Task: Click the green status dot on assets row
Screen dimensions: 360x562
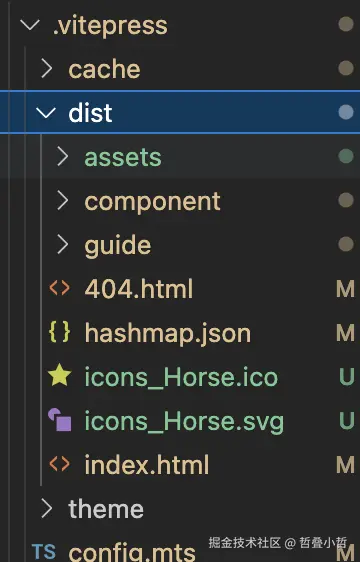Action: coord(346,156)
